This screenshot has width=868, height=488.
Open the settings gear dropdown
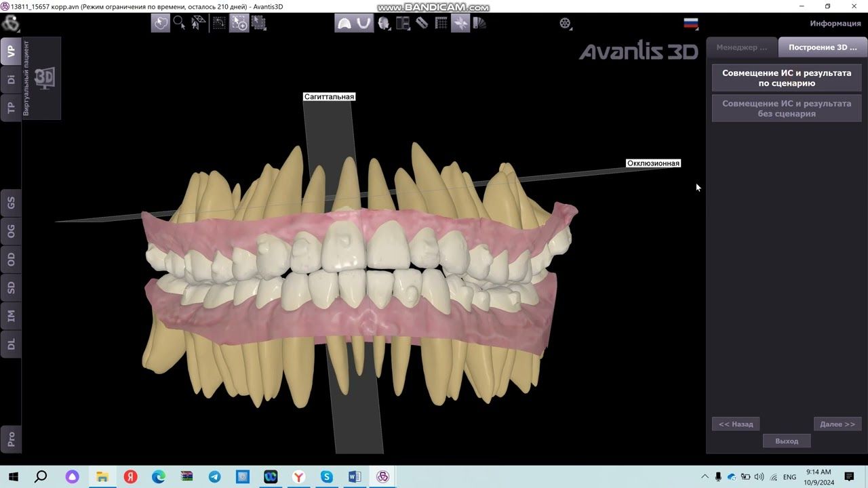coord(565,23)
